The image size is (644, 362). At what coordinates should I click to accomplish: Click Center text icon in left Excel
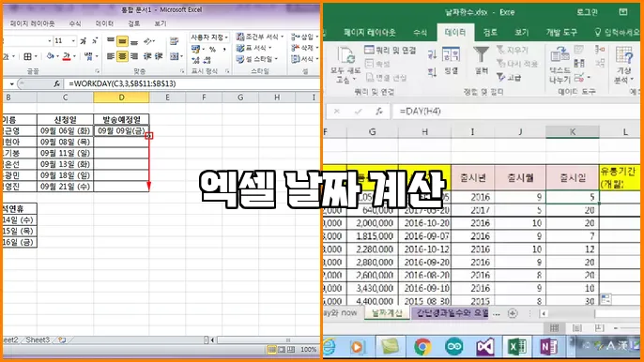[x=122, y=56]
